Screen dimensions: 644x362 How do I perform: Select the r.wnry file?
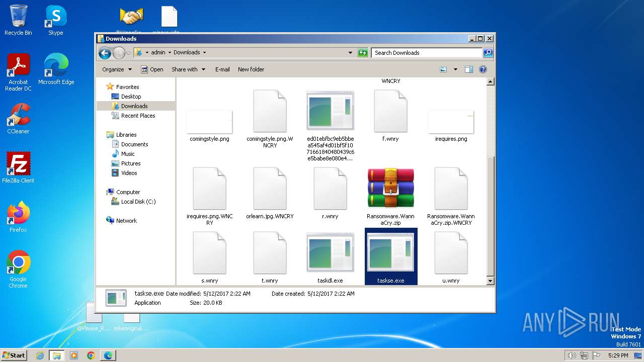[x=330, y=194]
